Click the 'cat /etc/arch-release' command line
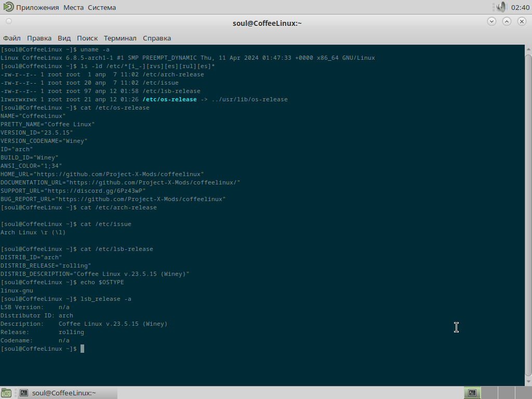This screenshot has height=399, width=532. 79,208
